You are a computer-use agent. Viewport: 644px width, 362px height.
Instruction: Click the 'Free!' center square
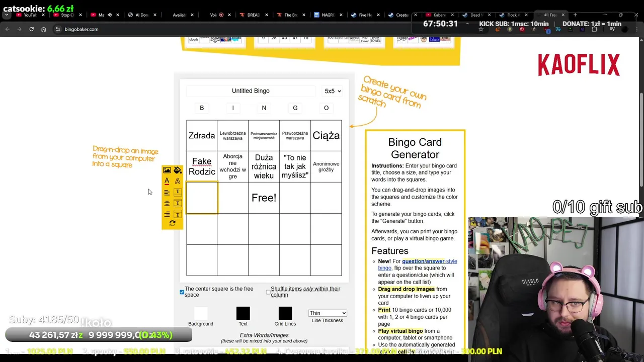pyautogui.click(x=264, y=198)
